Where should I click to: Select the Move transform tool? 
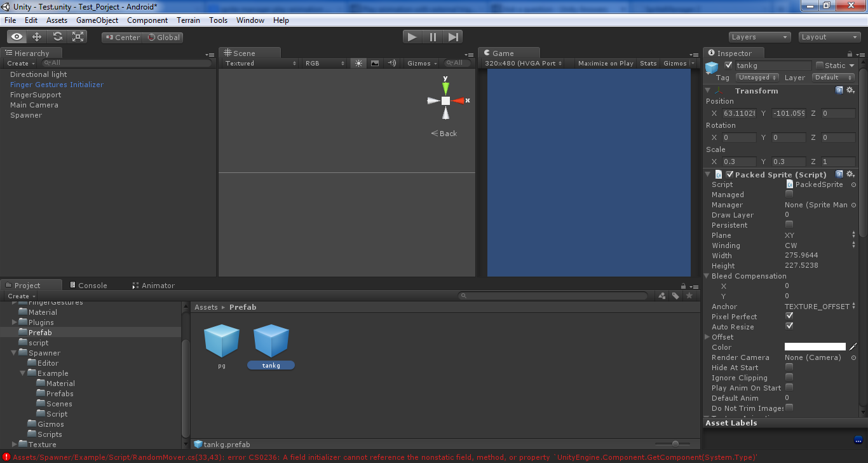37,37
